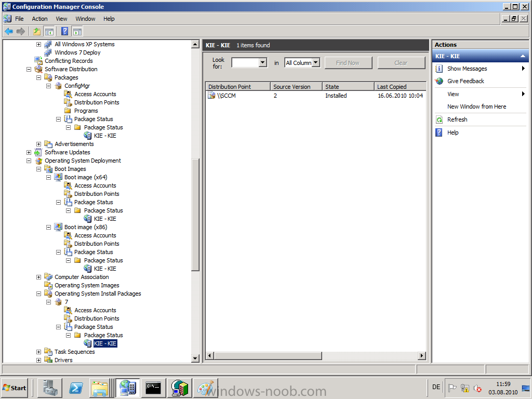Click the Boot image (x64) monitor icon
This screenshot has height=399, width=532.
(58, 178)
